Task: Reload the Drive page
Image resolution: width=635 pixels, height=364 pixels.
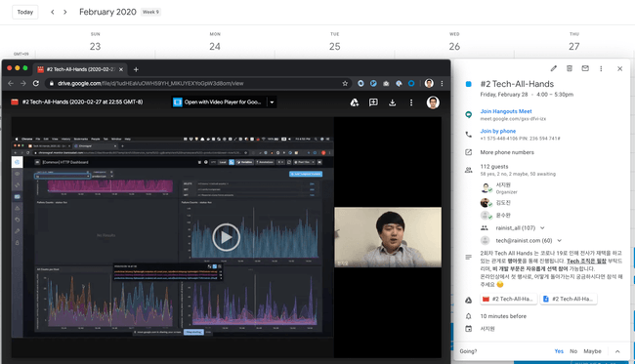Action: tap(35, 83)
